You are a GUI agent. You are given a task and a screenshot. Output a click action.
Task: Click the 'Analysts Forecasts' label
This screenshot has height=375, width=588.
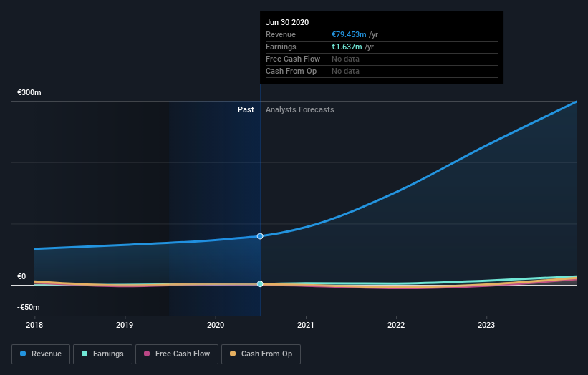pyautogui.click(x=299, y=109)
